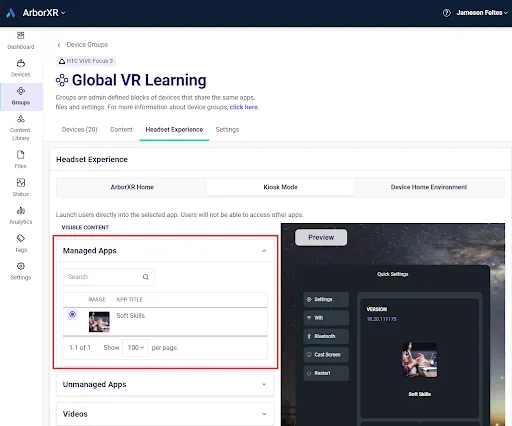Click Restart in preview panel

pyautogui.click(x=326, y=373)
